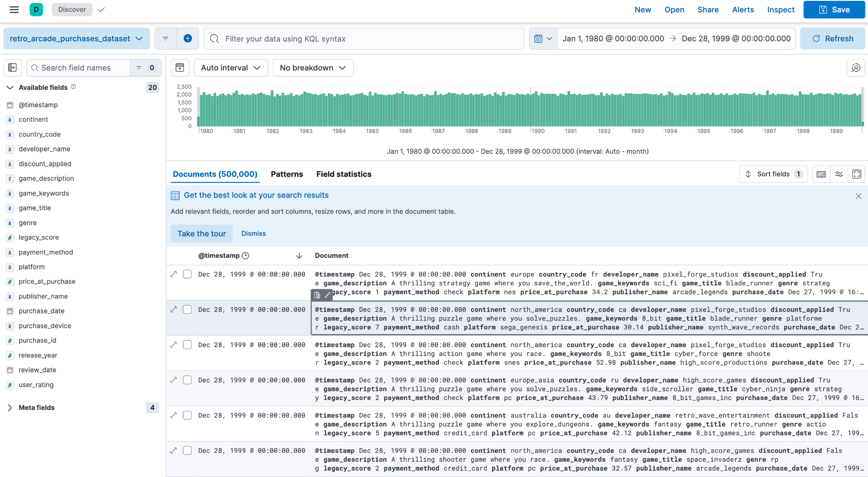Expand the europe_asia ru document details
868x477 pixels.
click(173, 380)
